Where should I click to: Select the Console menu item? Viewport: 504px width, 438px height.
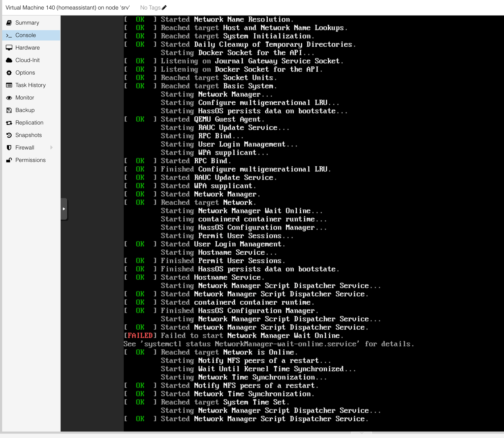pyautogui.click(x=31, y=35)
